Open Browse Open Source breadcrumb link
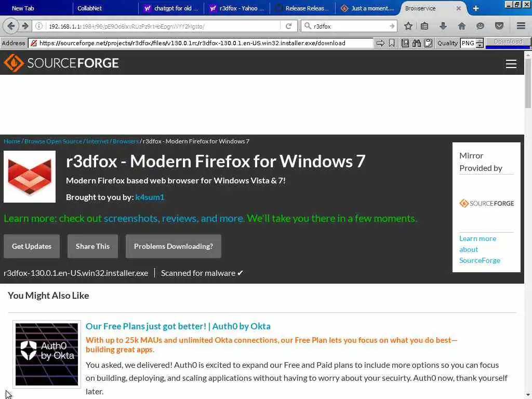 click(x=54, y=141)
